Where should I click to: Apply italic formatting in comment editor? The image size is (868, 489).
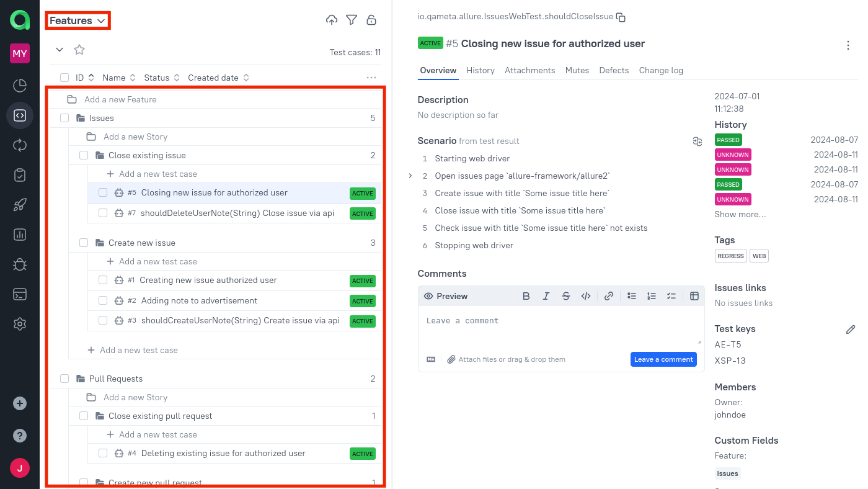point(546,296)
